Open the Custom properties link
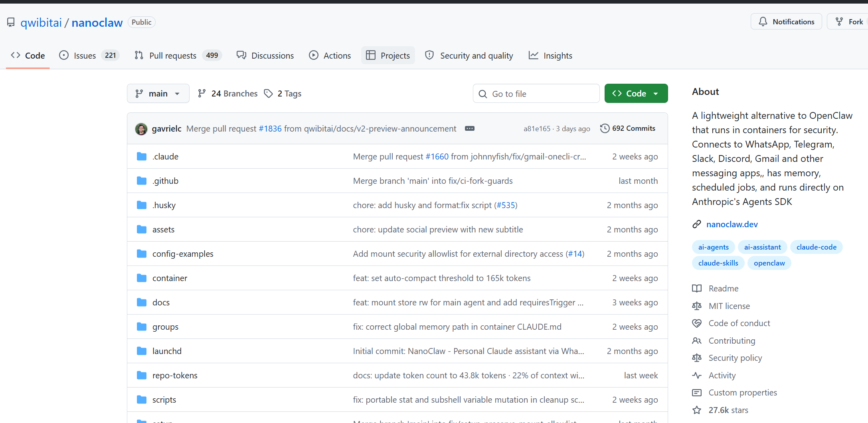The width and height of the screenshot is (868, 423). click(743, 393)
